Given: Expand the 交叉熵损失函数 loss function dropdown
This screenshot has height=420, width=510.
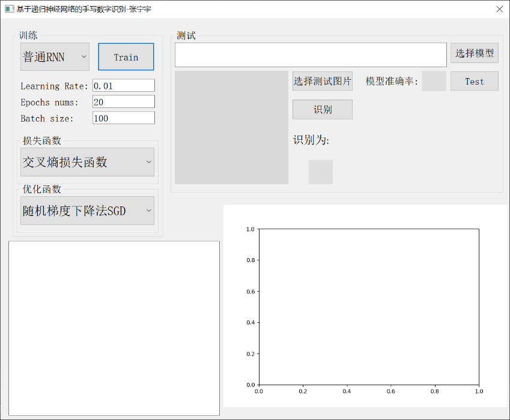Looking at the screenshot, I should point(87,162).
